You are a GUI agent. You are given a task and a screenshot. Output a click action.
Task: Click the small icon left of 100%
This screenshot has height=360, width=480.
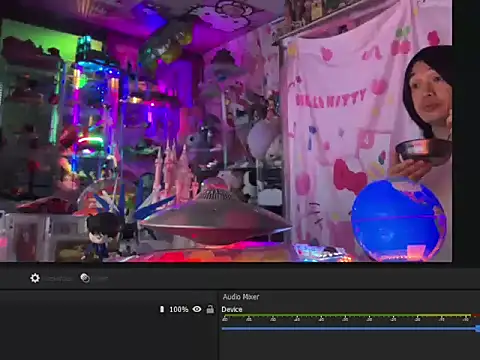[162, 309]
